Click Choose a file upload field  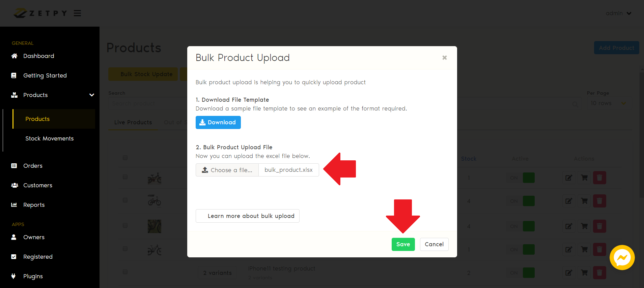[227, 170]
